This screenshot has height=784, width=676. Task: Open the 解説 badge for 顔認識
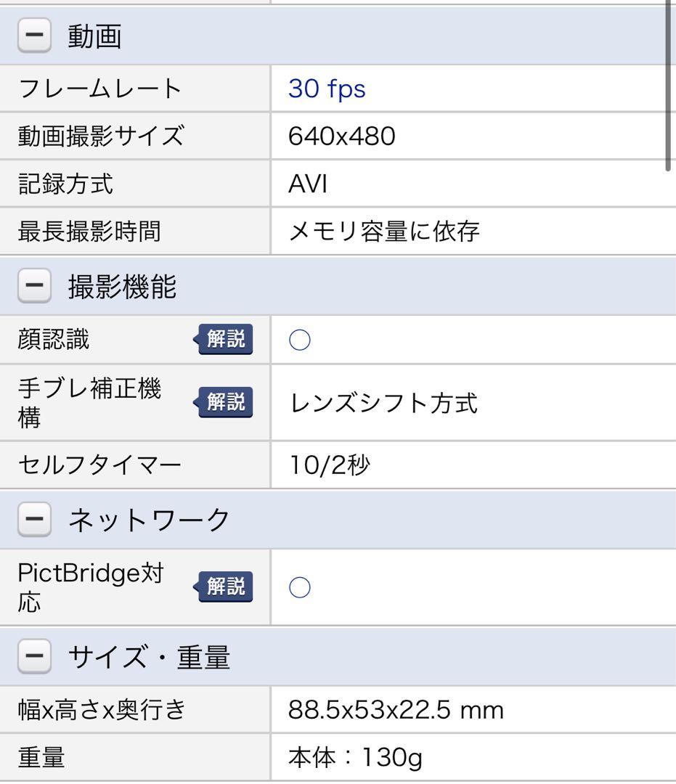(224, 339)
